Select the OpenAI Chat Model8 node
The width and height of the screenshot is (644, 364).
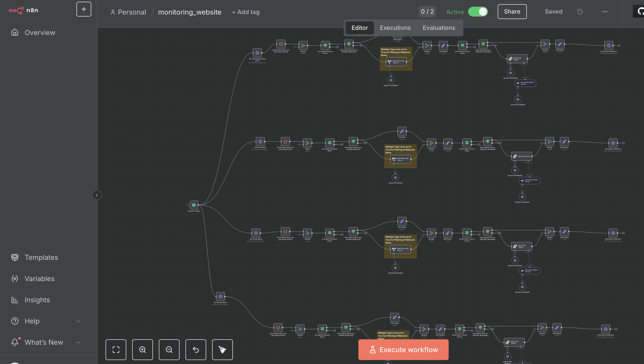pos(522,287)
